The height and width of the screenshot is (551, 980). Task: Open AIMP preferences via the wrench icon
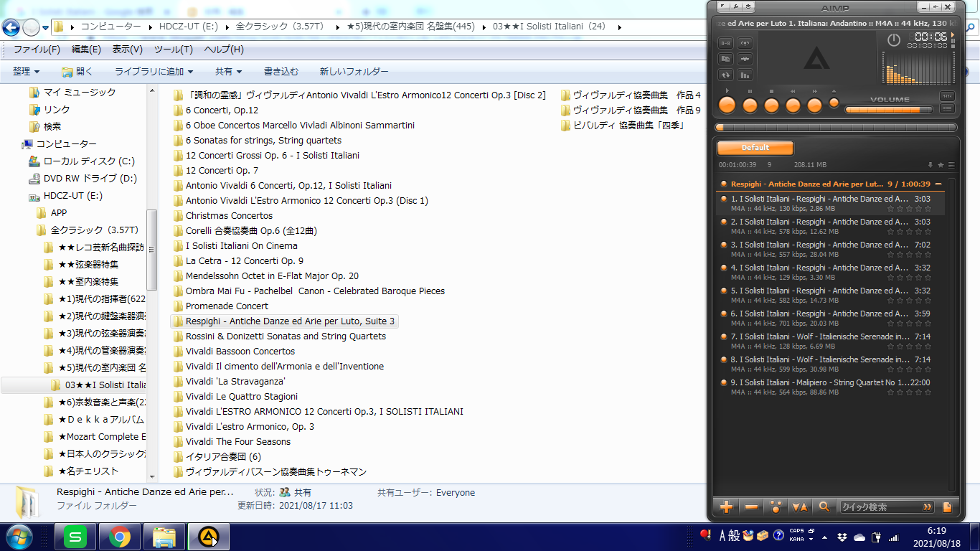[x=736, y=6]
